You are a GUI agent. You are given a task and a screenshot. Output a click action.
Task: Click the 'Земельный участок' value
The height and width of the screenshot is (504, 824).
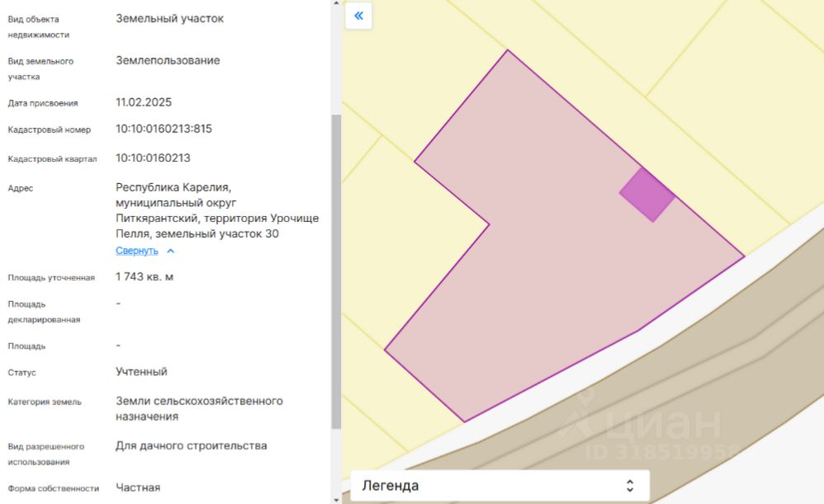coord(170,18)
